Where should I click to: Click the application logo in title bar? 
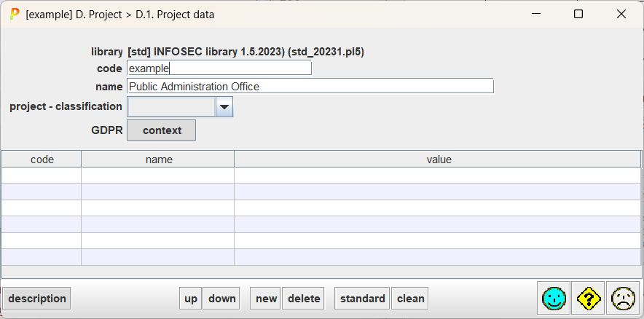14,14
